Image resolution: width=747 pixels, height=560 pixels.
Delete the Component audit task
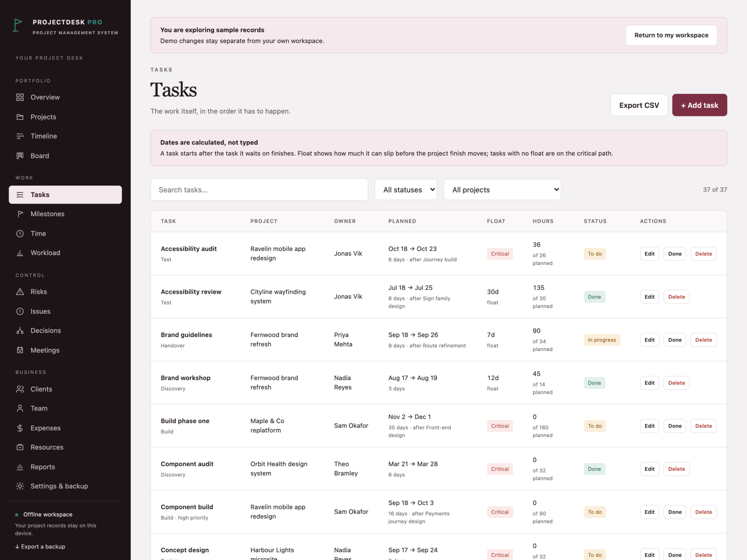pyautogui.click(x=676, y=469)
